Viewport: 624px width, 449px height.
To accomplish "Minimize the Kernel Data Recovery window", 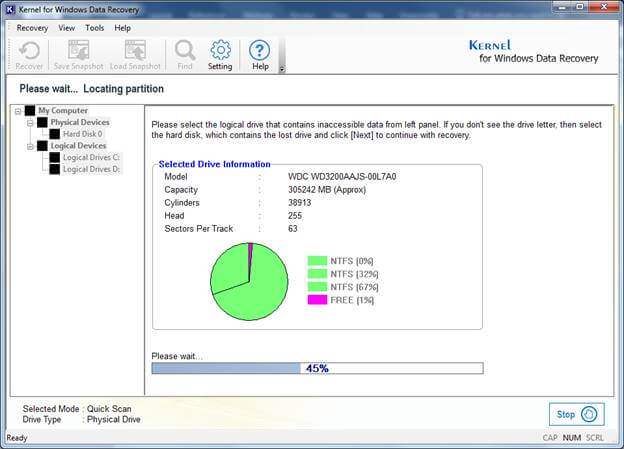I will coord(562,7).
